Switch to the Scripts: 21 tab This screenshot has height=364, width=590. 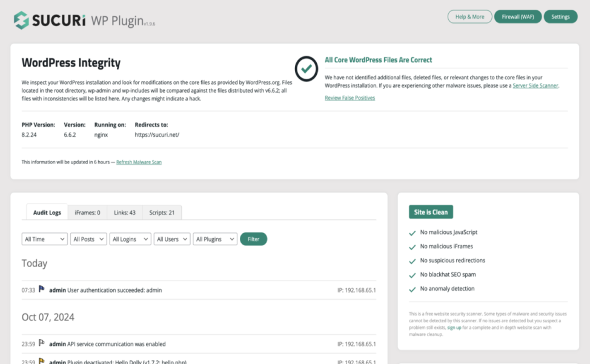click(162, 213)
